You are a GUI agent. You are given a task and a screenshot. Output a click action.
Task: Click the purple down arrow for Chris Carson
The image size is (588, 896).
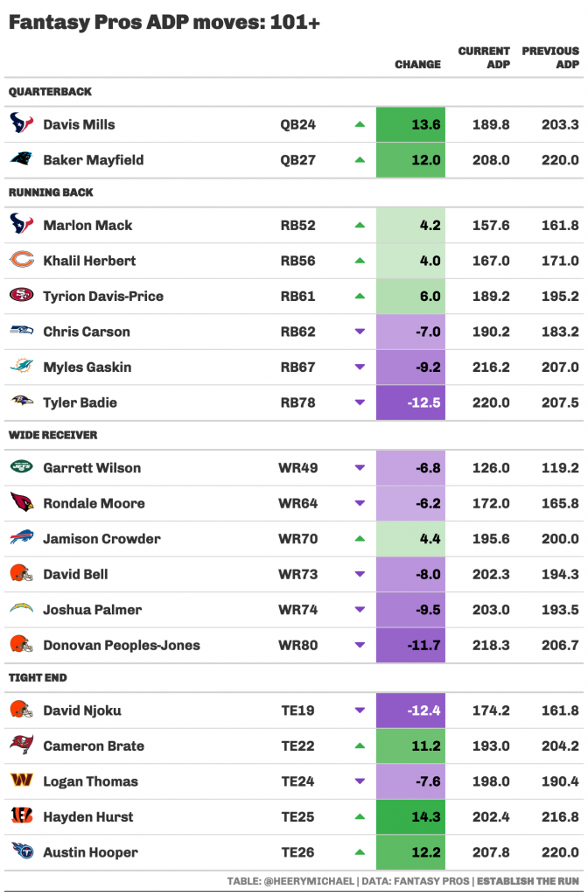click(360, 332)
